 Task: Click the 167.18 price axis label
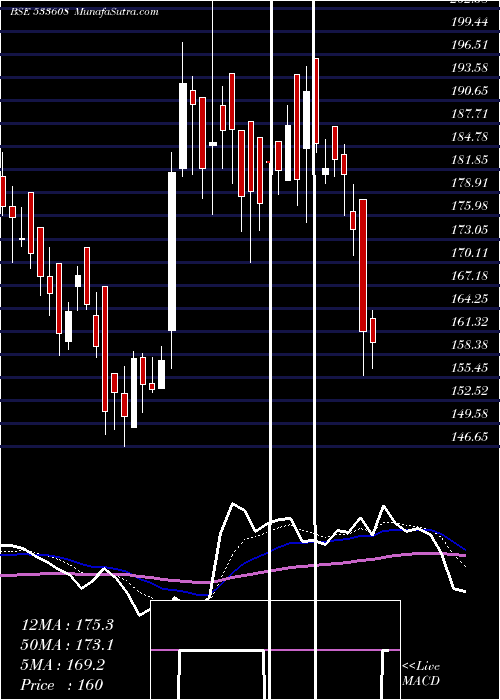coord(469,276)
